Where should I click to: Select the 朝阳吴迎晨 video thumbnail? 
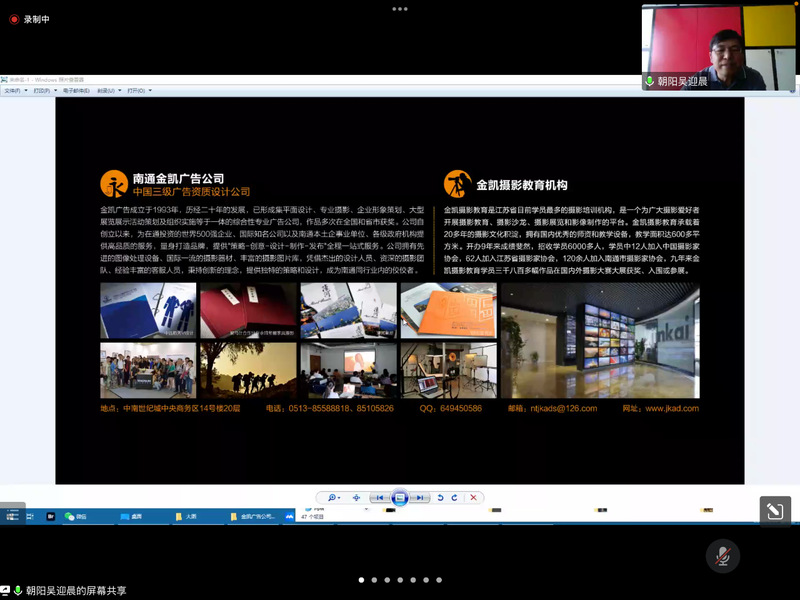tap(718, 47)
